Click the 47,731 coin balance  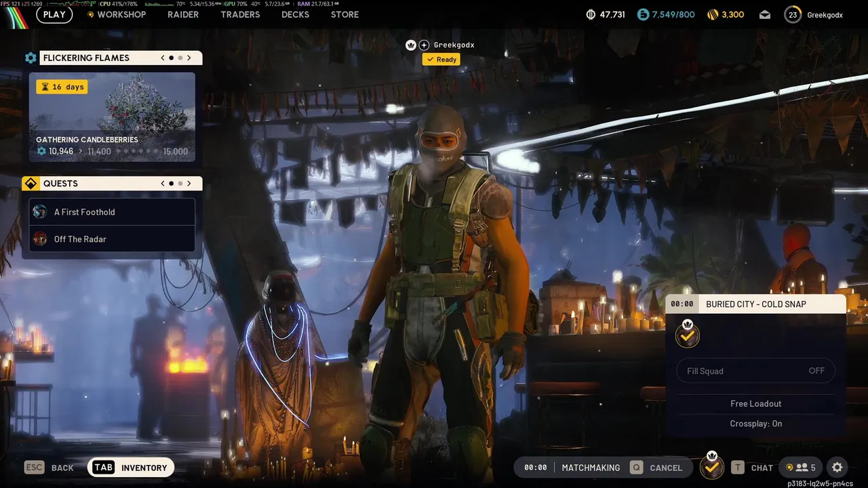click(612, 14)
